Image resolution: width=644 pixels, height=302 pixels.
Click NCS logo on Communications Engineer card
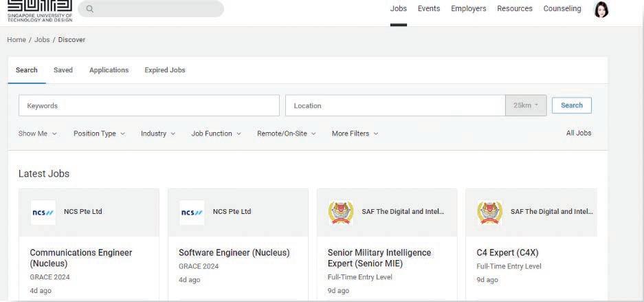[x=43, y=212]
